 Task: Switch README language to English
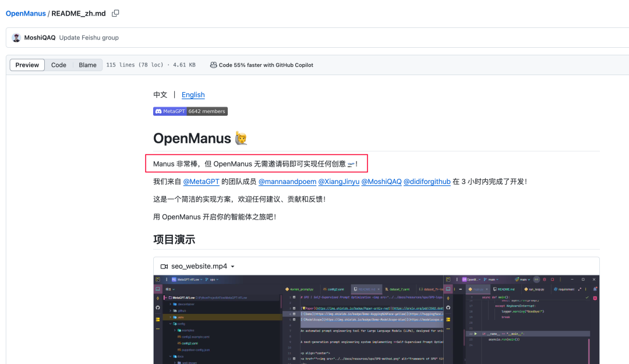click(x=193, y=95)
